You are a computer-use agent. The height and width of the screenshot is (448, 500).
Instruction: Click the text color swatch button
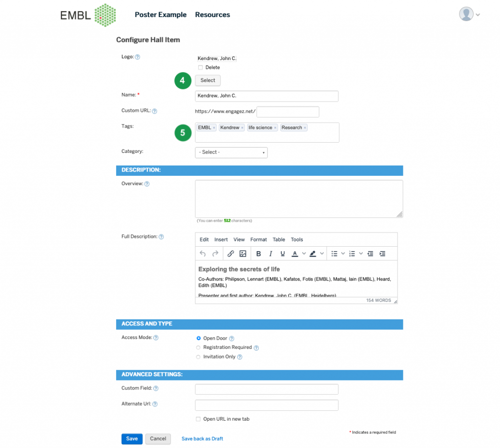coord(295,254)
